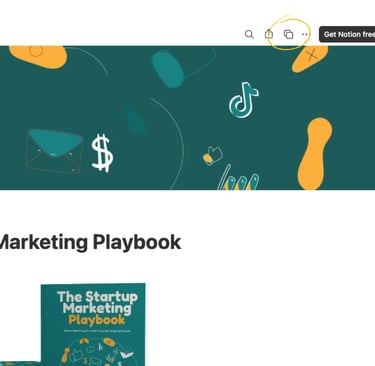The height and width of the screenshot is (366, 375).
Task: Click the small thumbs-up illustration
Action: [212, 156]
